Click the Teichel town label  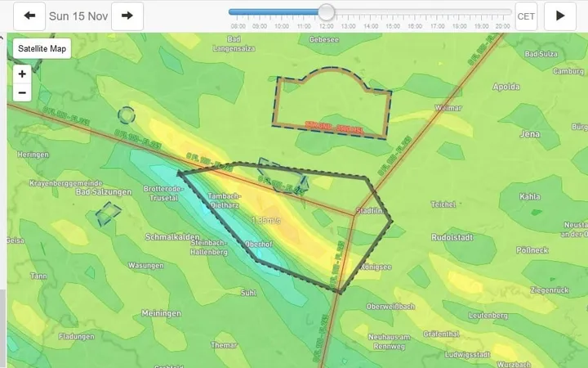click(443, 204)
